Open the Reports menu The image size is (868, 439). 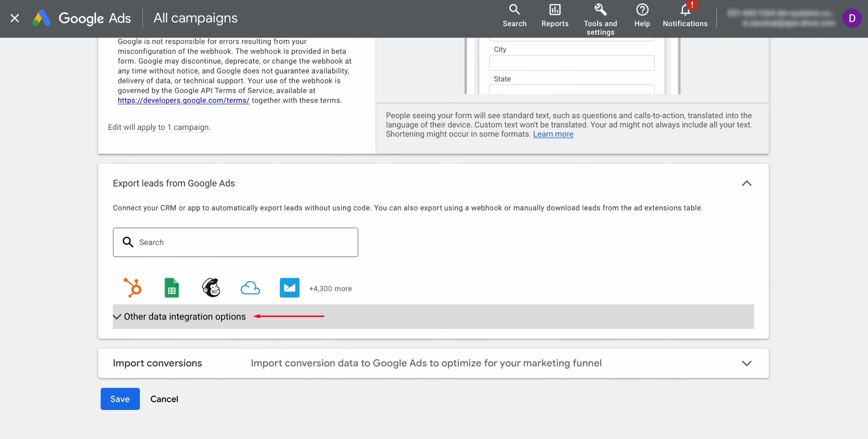pos(555,16)
